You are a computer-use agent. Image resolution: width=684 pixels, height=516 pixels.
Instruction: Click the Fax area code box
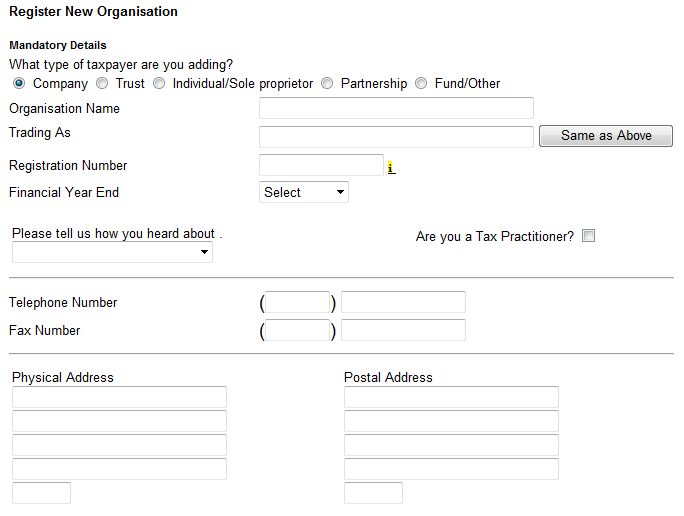(298, 330)
